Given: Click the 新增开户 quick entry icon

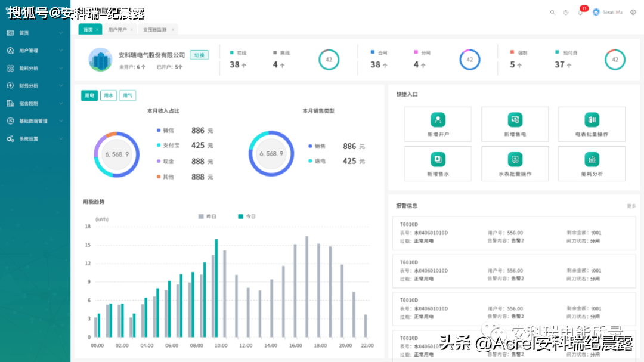Looking at the screenshot, I should pyautogui.click(x=438, y=120).
